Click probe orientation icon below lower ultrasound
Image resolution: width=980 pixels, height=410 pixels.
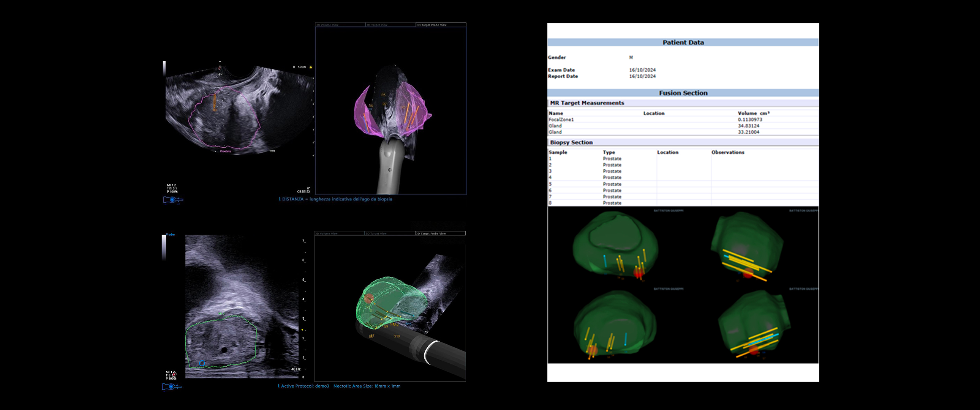pyautogui.click(x=172, y=386)
